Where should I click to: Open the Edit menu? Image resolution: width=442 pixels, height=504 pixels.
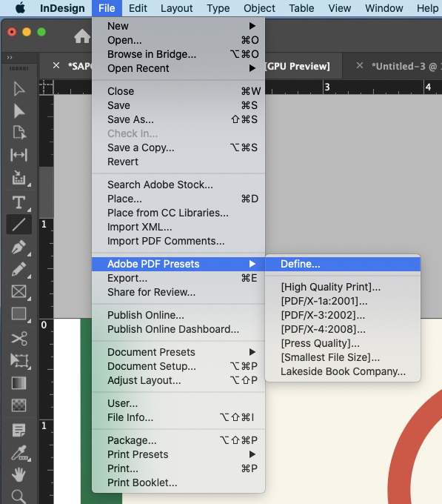pyautogui.click(x=138, y=8)
